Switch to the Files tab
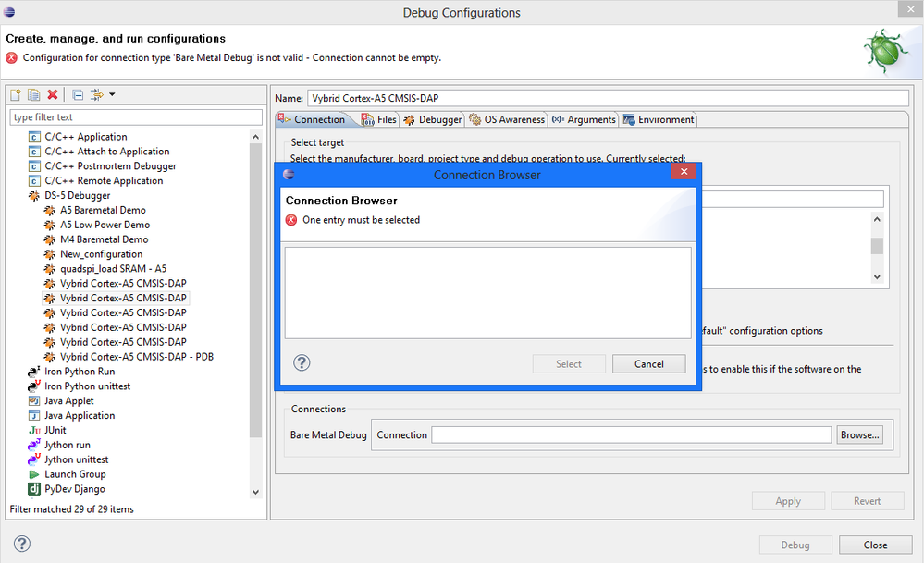 click(379, 119)
